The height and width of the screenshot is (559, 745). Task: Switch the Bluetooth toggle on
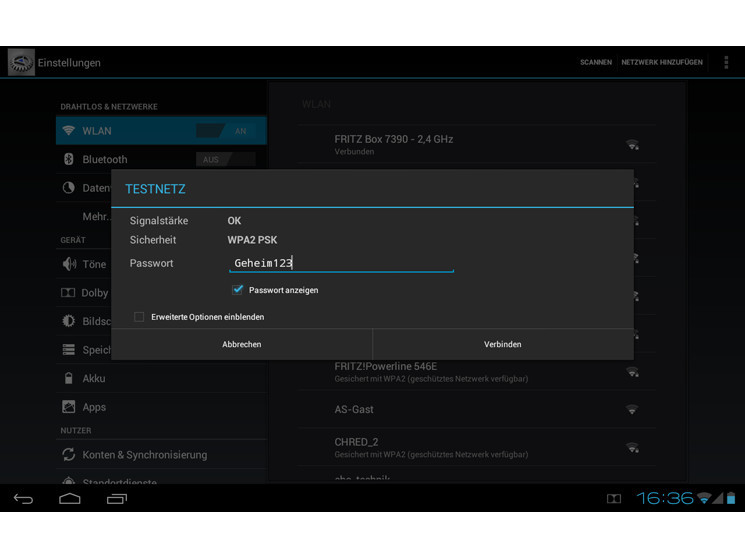(x=226, y=159)
